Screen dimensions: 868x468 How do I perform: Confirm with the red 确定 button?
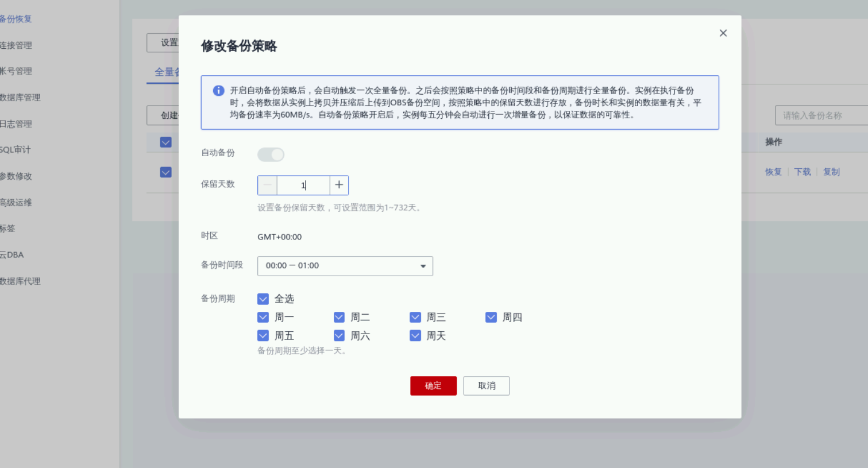coord(433,386)
